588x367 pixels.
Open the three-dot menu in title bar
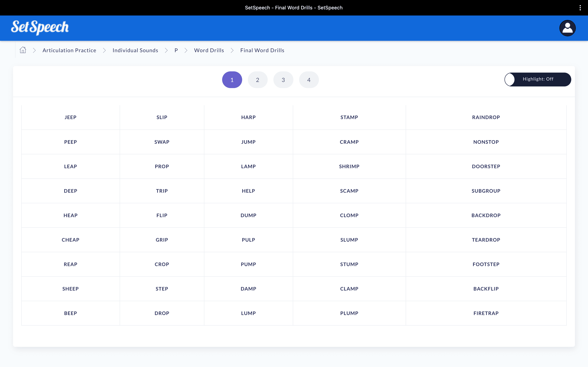click(580, 8)
